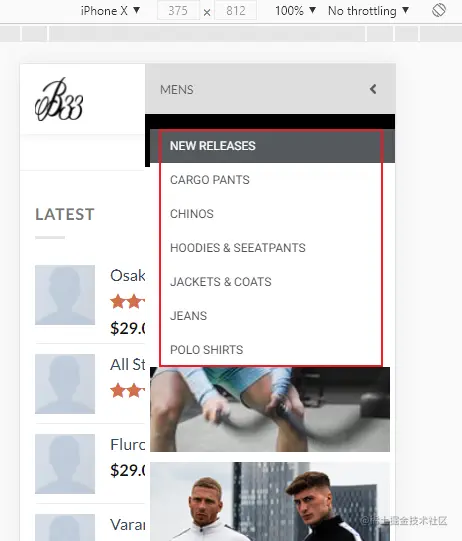The image size is (462, 541).
Task: Open the 100% zoom dropdown
Action: 295,11
